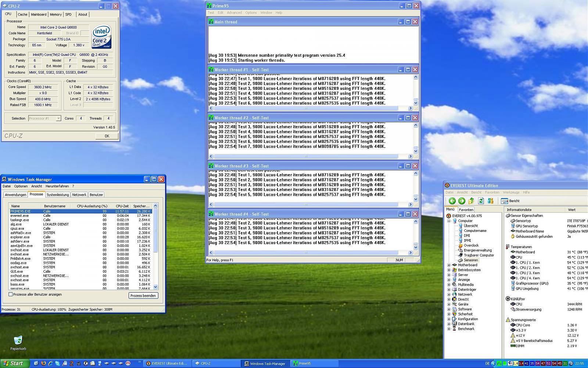This screenshot has height=368, width=588.
Task: Open the Papierkorb desktop icon
Action: (x=18, y=343)
